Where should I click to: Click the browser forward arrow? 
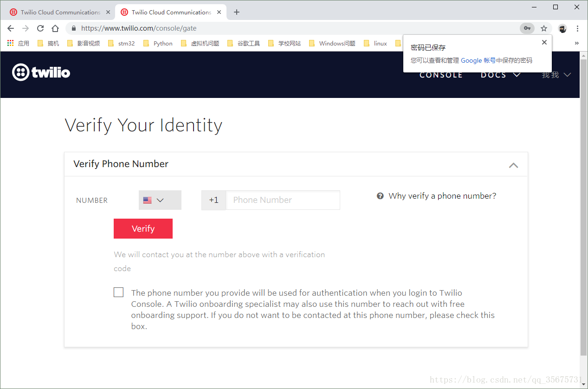point(26,28)
